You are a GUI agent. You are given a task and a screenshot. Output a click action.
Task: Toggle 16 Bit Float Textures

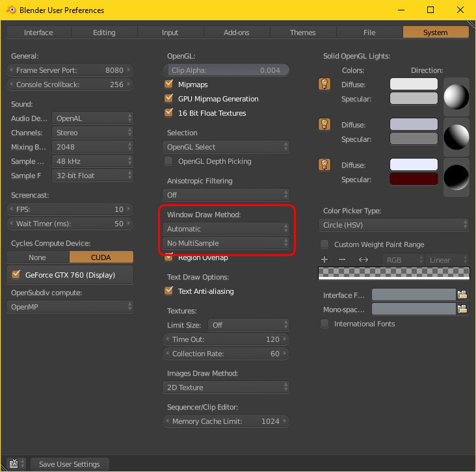click(168, 112)
